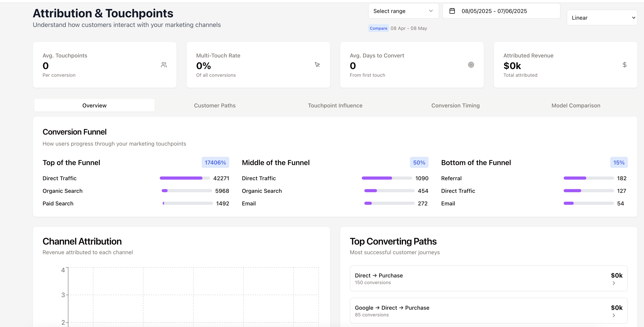
Task: Click the Compare badge near the date range
Action: (x=378, y=28)
